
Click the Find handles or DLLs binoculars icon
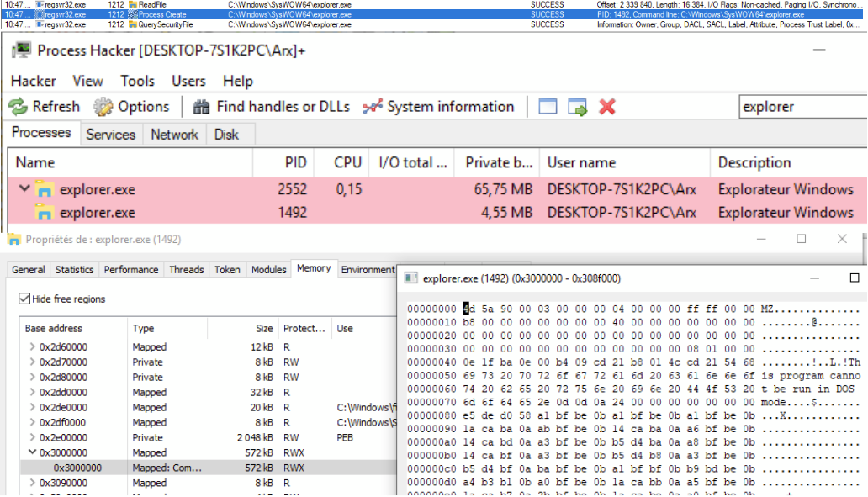click(x=202, y=107)
